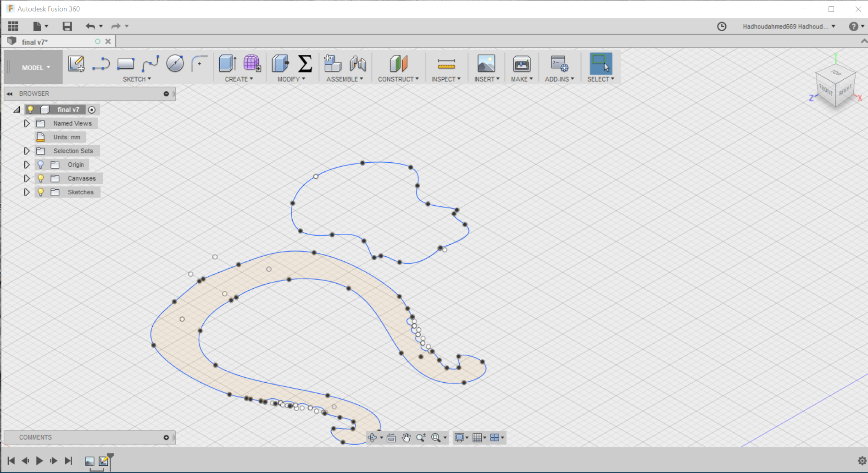Open the INSERT menu
The image size is (868, 473).
tap(487, 79)
